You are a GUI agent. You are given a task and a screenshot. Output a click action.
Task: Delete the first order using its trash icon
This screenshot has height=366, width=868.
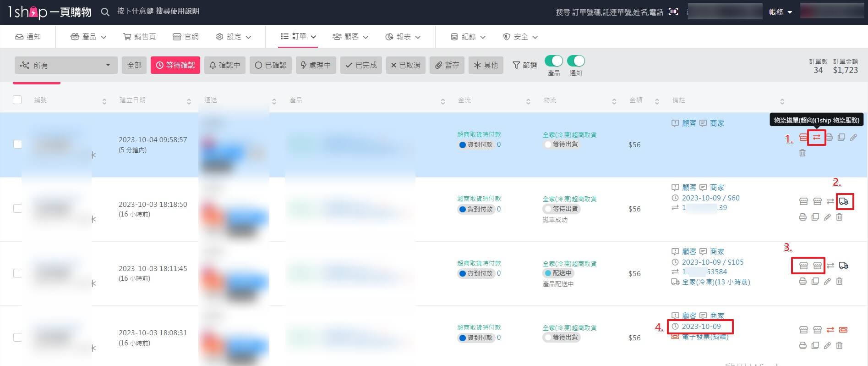pos(802,153)
